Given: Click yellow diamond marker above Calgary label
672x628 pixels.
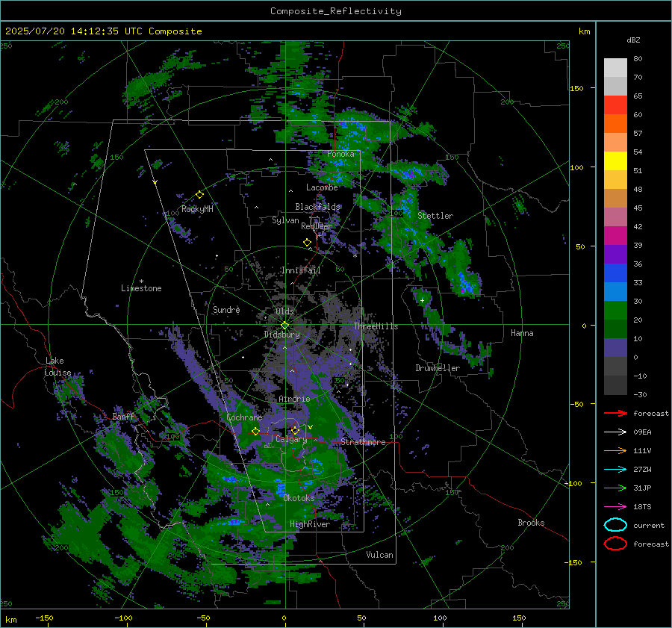Looking at the screenshot, I should coord(295,430).
